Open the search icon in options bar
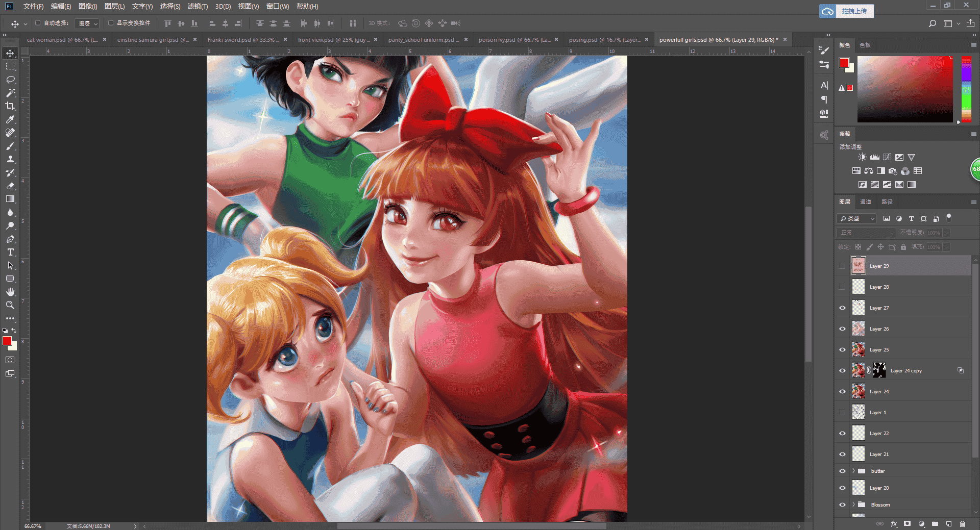This screenshot has width=980, height=530. [933, 23]
